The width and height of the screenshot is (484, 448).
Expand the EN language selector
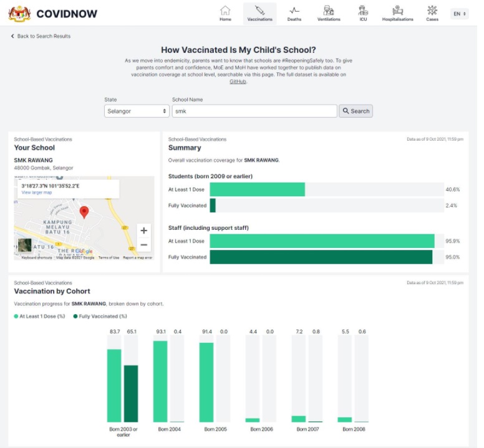(x=459, y=13)
